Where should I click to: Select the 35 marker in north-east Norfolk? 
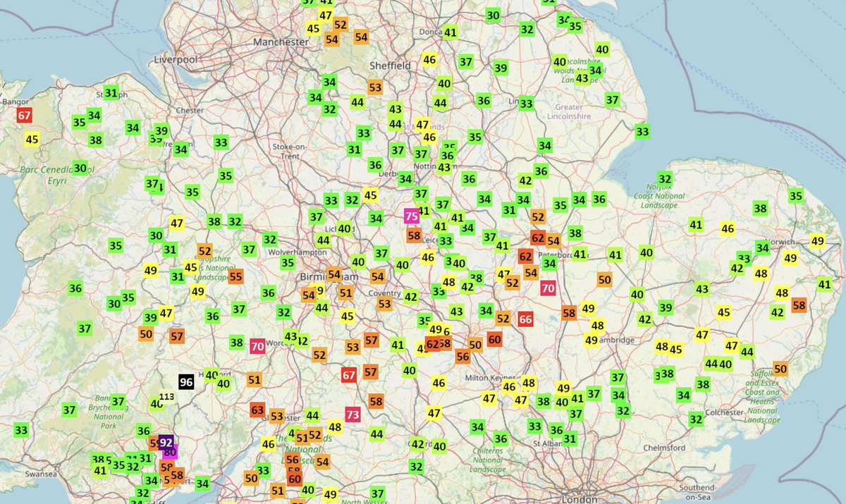(x=796, y=196)
